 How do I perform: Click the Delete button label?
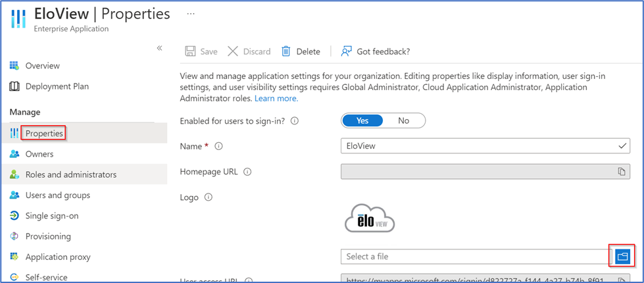point(308,52)
